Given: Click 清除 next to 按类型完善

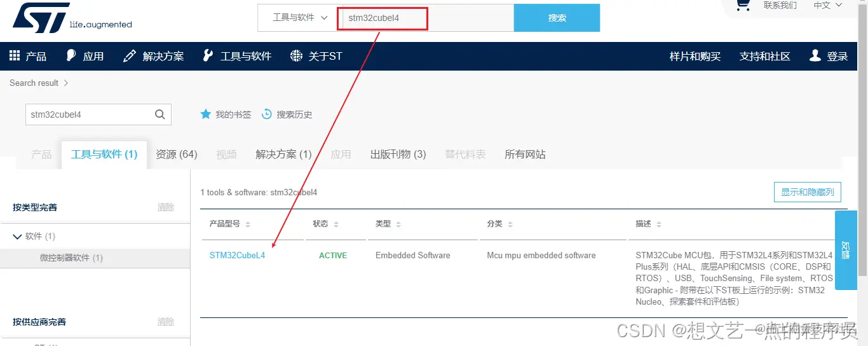Looking at the screenshot, I should click(x=166, y=207).
